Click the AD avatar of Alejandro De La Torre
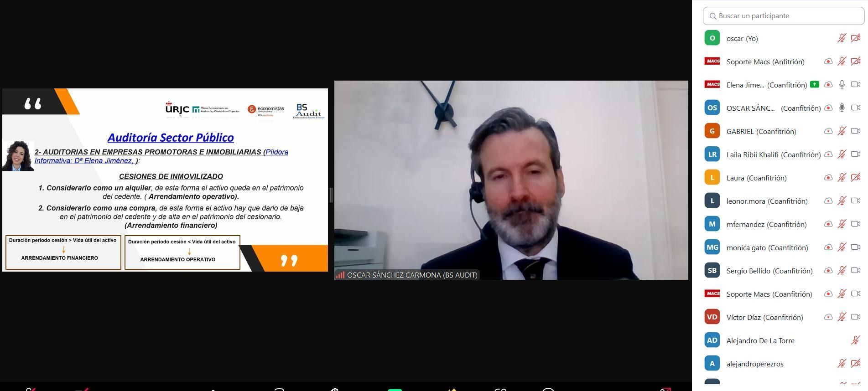Image resolution: width=868 pixels, height=391 pixels. click(x=712, y=340)
